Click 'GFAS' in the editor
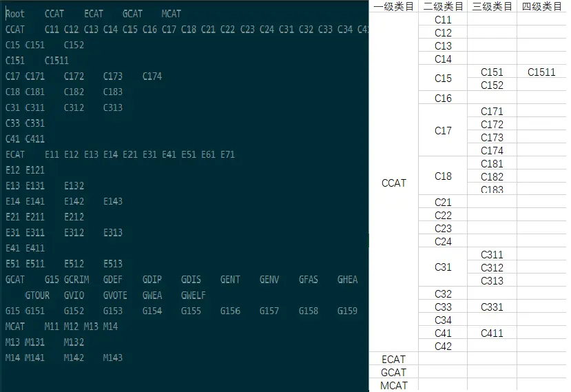 (309, 280)
